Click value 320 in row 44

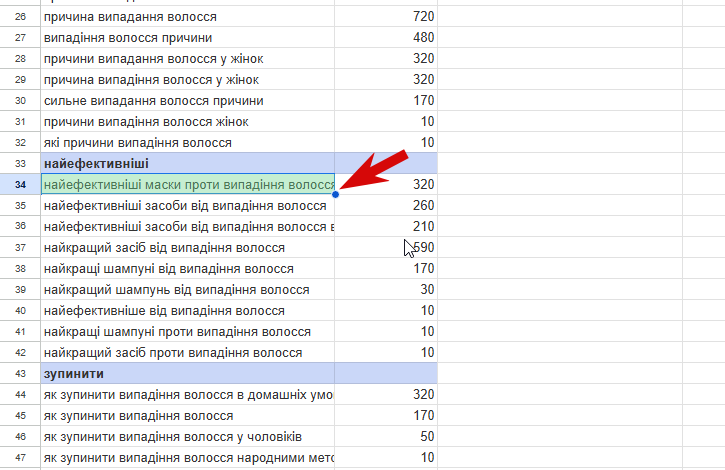386,395
